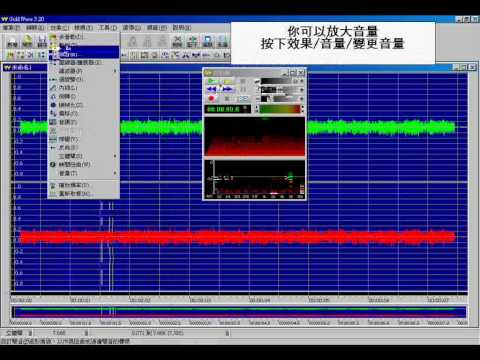Screen dimensions: 480x360
Task: Expand the 濾波器(F) filter submenu
Action: (84, 71)
